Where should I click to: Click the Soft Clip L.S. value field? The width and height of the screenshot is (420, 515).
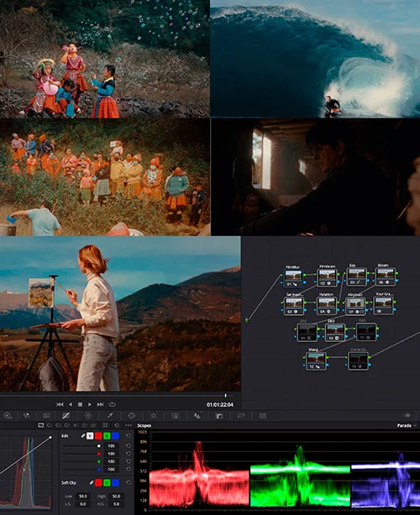pyautogui.click(x=83, y=504)
